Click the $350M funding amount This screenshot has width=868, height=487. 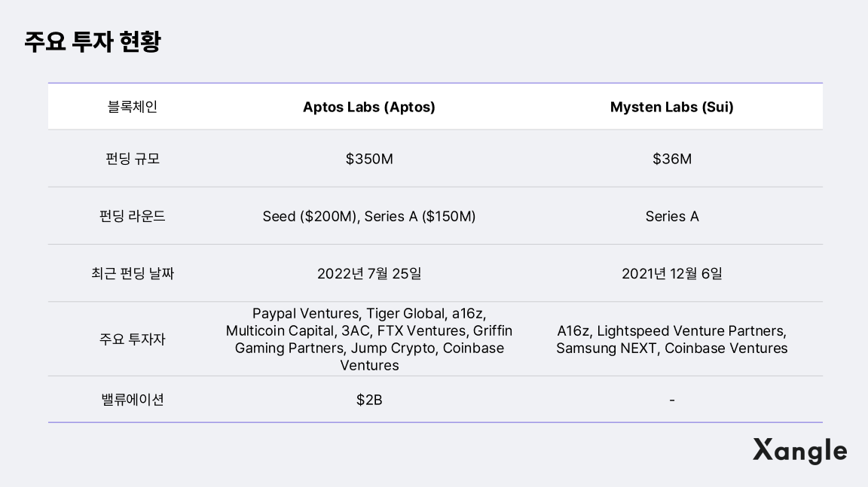[x=369, y=159]
